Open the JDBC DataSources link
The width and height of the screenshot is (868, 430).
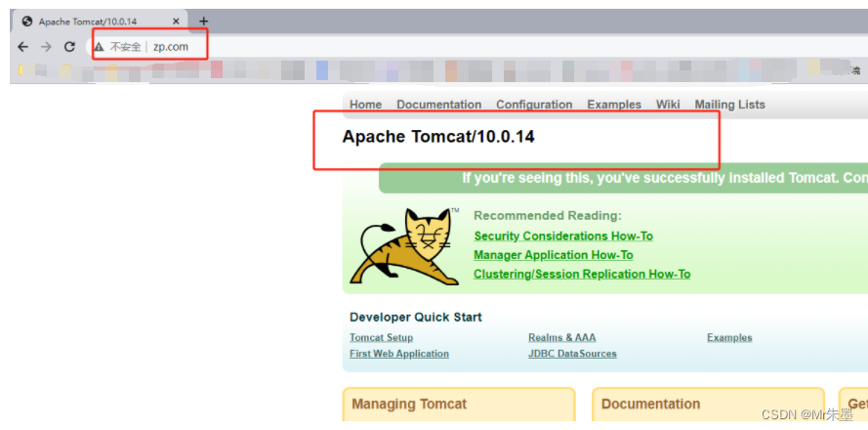pyautogui.click(x=572, y=354)
